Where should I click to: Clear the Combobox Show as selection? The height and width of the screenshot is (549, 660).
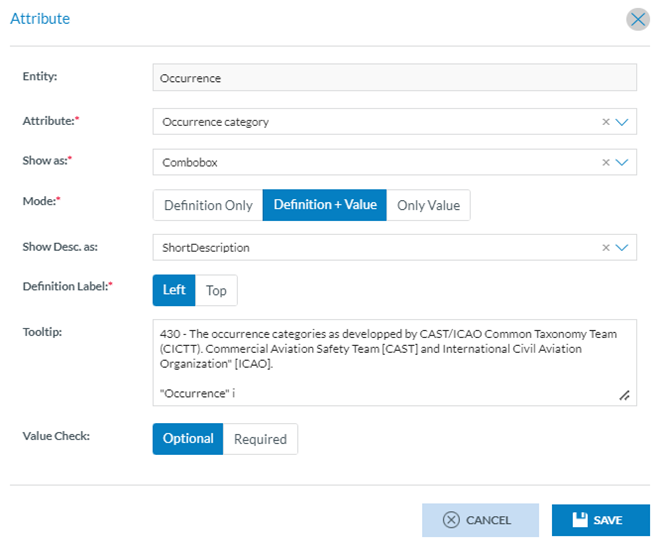click(605, 162)
